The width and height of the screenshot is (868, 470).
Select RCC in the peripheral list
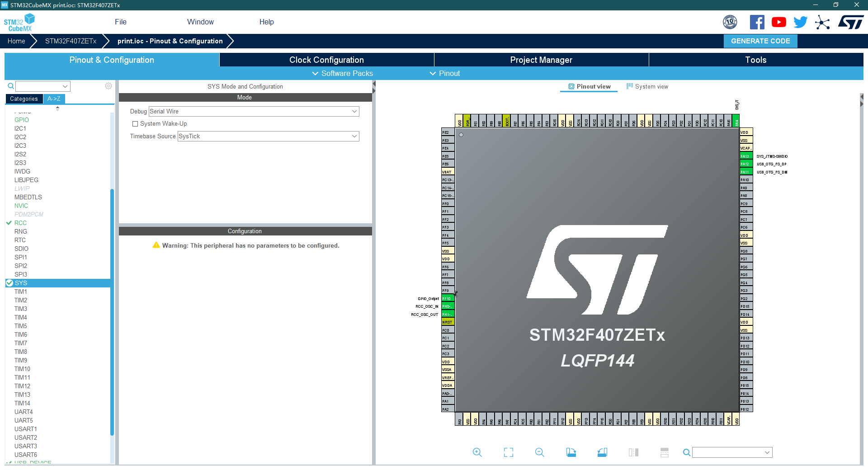[20, 223]
